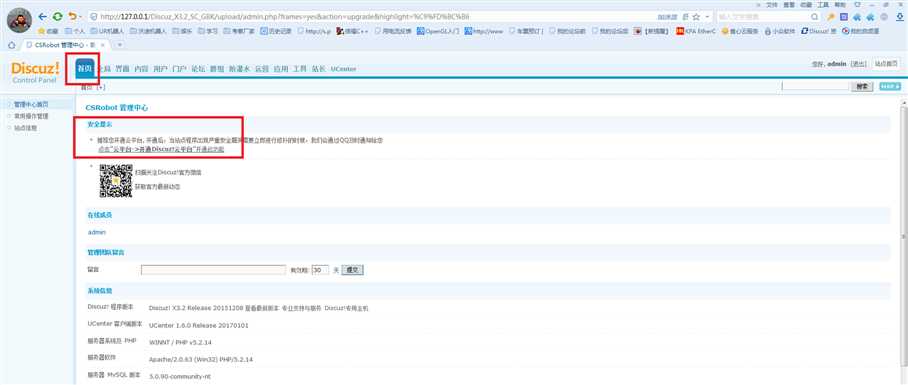Click the purple square extension icon
Screen dimensions: 908x385
(844, 17)
